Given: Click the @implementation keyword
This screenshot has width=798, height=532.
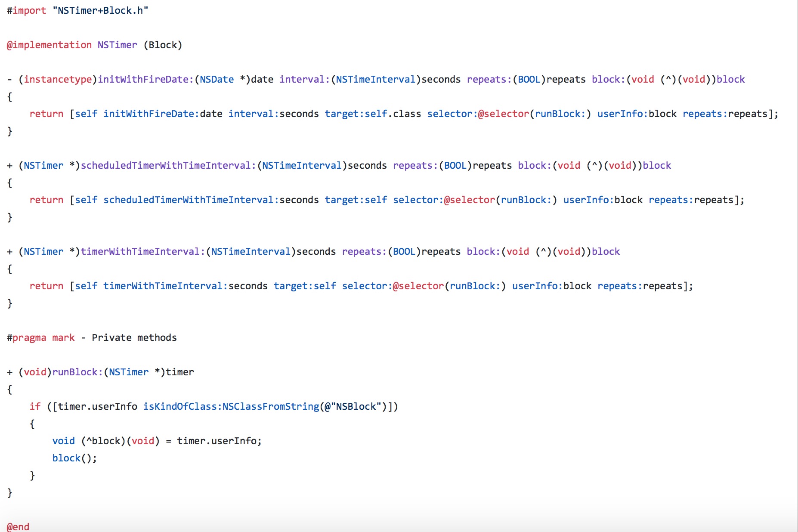Looking at the screenshot, I should [x=49, y=45].
